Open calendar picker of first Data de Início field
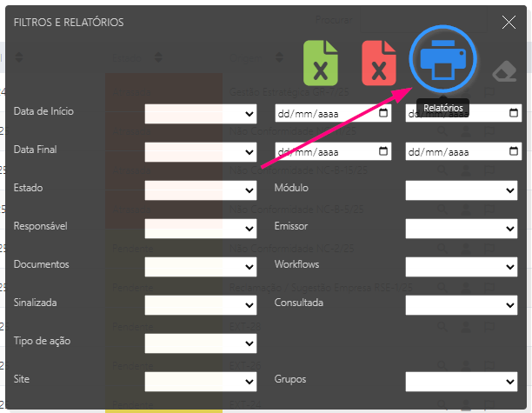 click(383, 113)
